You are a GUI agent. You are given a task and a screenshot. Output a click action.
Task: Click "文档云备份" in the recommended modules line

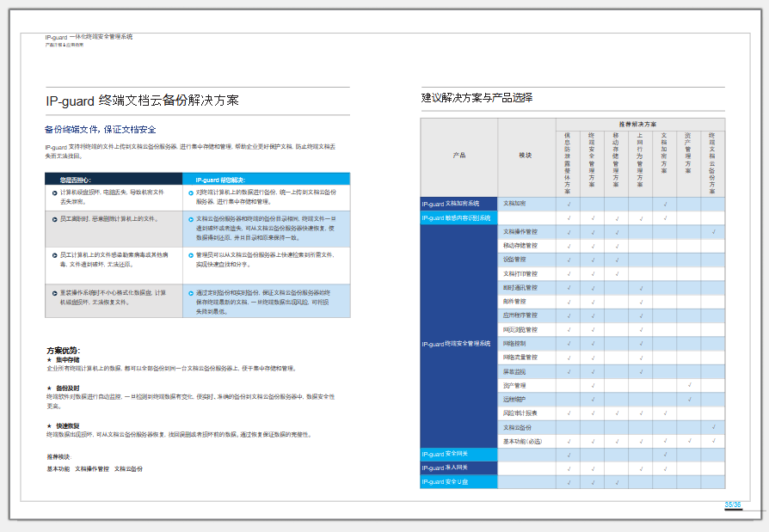[128, 468]
